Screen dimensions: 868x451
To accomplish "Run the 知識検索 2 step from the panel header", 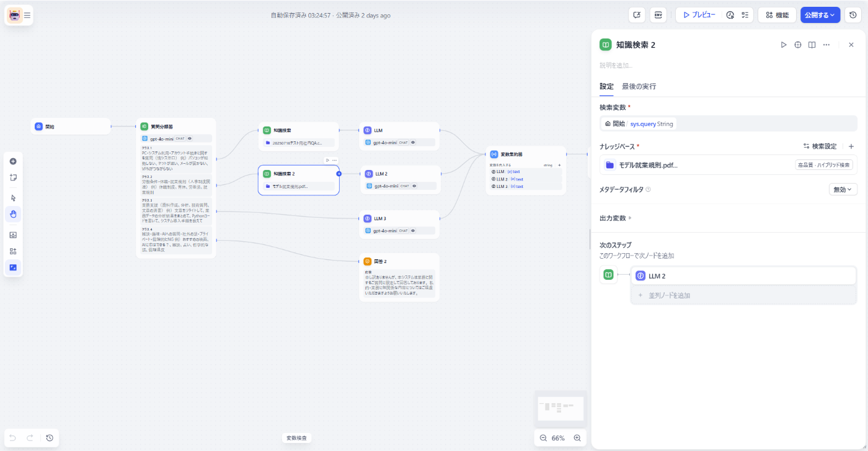I will 784,45.
